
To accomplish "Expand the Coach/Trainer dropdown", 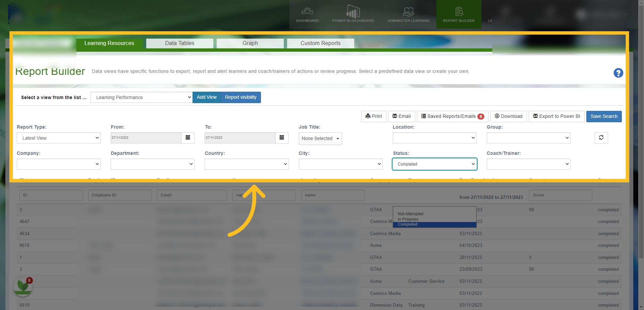I will pyautogui.click(x=528, y=164).
